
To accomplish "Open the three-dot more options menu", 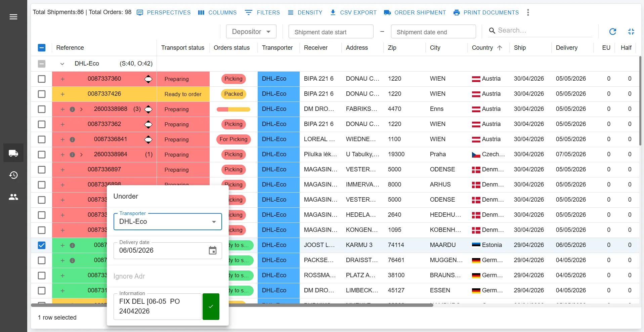I will (x=528, y=12).
